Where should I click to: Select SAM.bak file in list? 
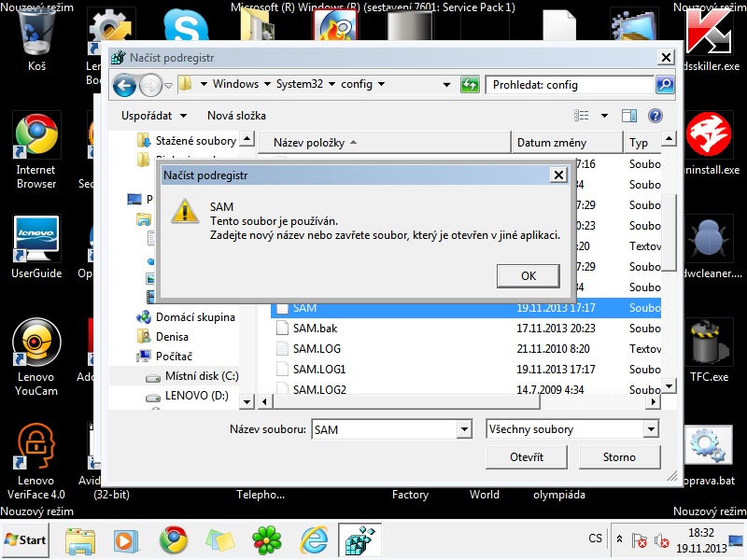[314, 328]
